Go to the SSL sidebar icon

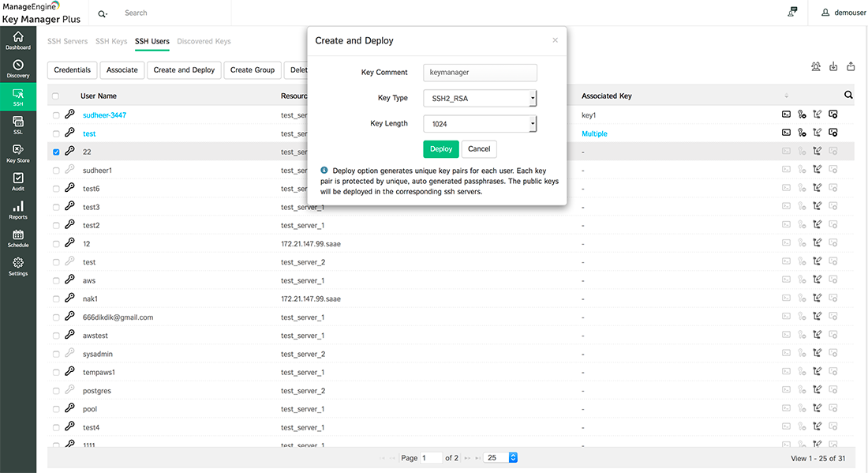pos(17,125)
